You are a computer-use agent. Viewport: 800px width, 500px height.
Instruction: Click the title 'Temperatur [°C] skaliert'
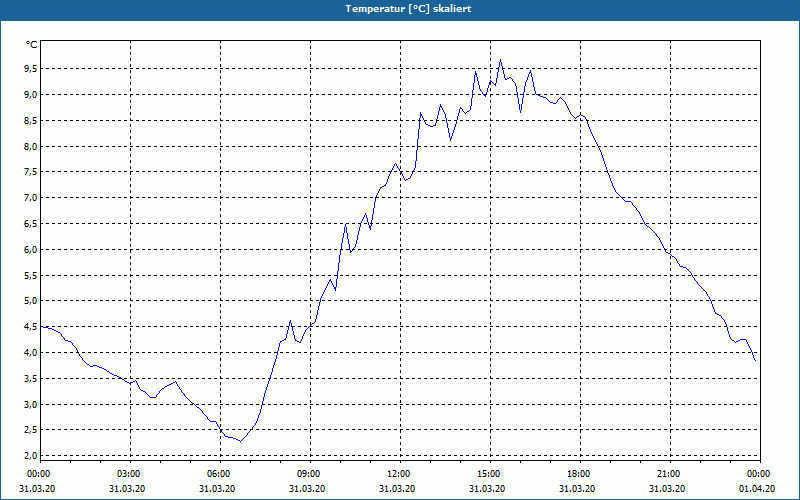click(x=408, y=9)
